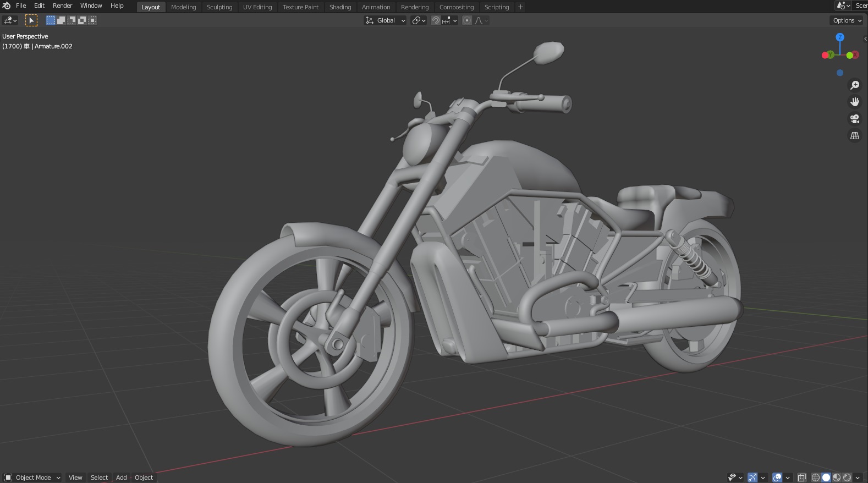Toggle the snap magnet button

pyautogui.click(x=436, y=20)
